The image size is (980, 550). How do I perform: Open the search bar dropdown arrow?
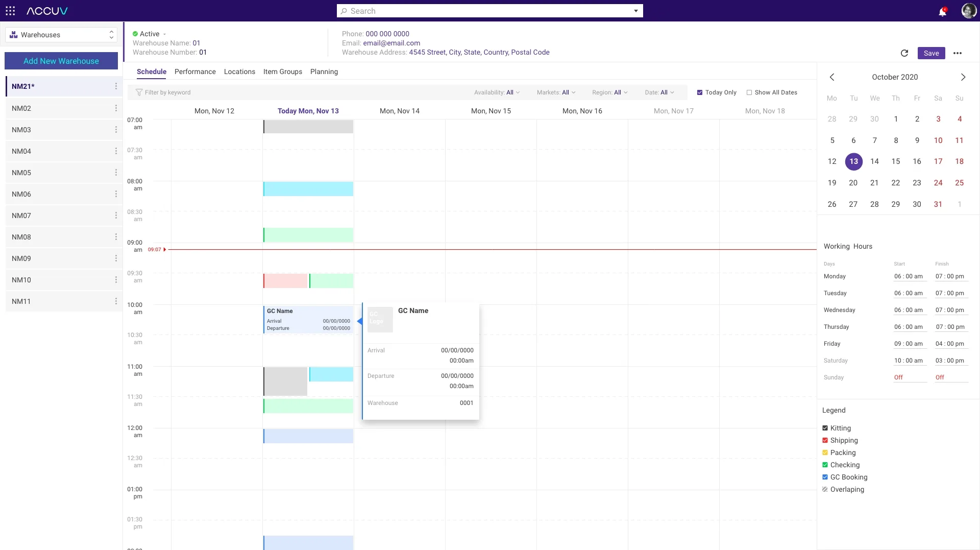(x=636, y=11)
